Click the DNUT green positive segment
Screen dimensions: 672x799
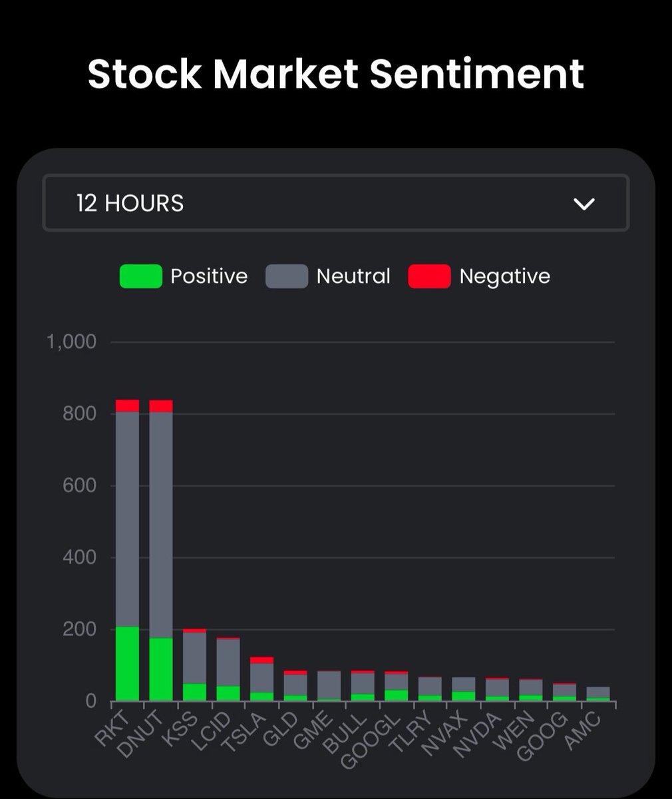161,669
